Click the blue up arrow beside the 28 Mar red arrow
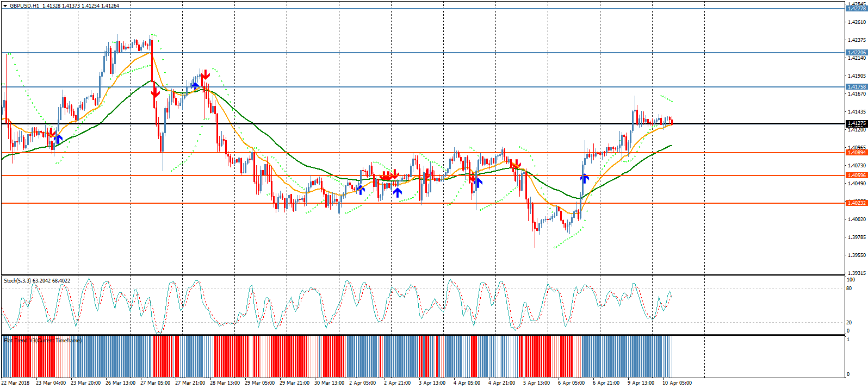 (195, 86)
